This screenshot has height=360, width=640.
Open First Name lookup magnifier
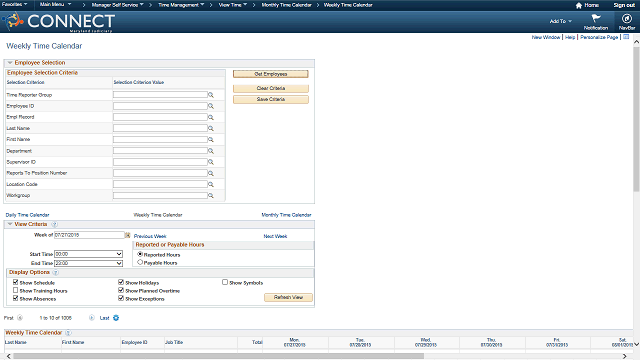click(211, 140)
